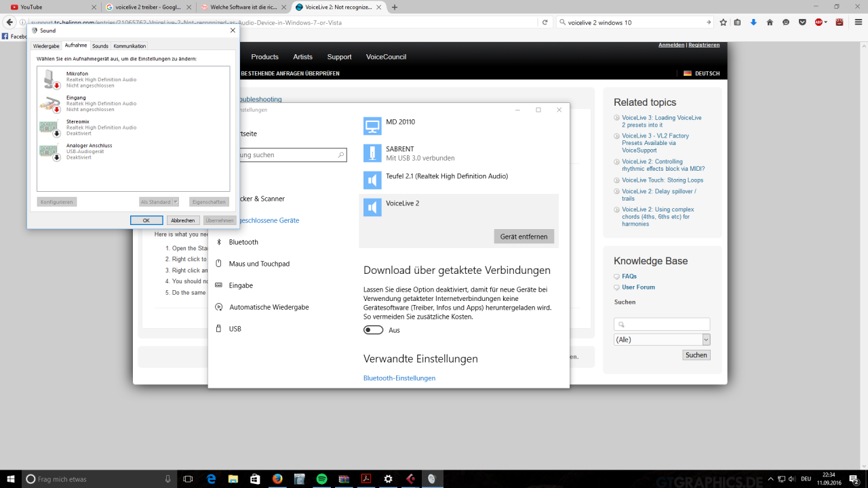Open the FAQs link
The width and height of the screenshot is (868, 488).
[629, 277]
